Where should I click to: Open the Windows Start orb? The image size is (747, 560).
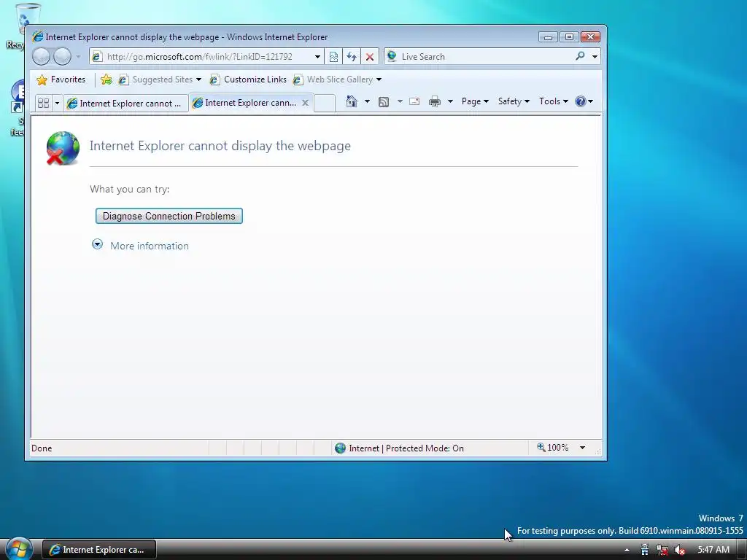coord(19,549)
